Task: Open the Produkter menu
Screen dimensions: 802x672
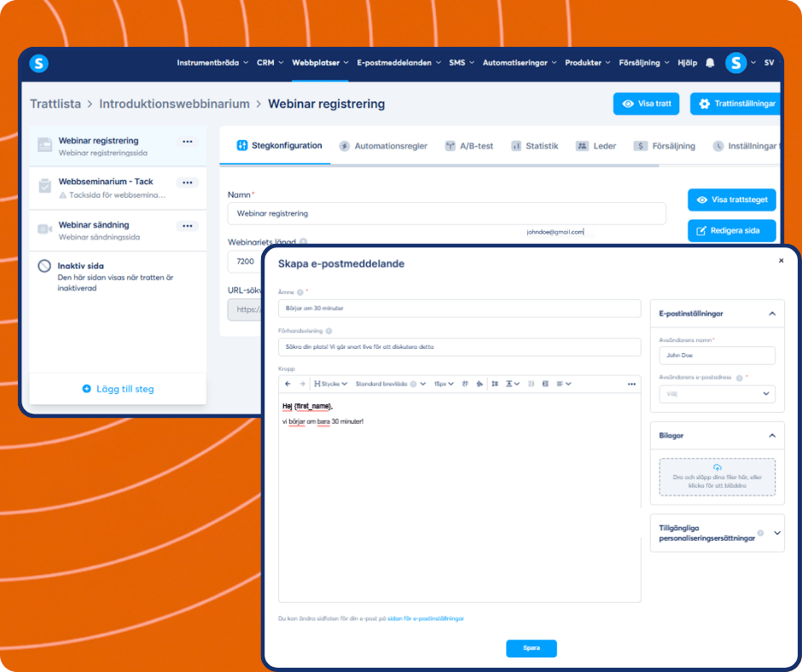Action: pyautogui.click(x=587, y=62)
